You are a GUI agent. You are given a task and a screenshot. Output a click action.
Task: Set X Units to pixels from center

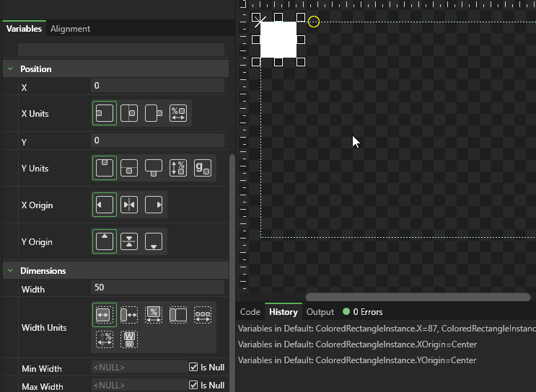tap(129, 114)
